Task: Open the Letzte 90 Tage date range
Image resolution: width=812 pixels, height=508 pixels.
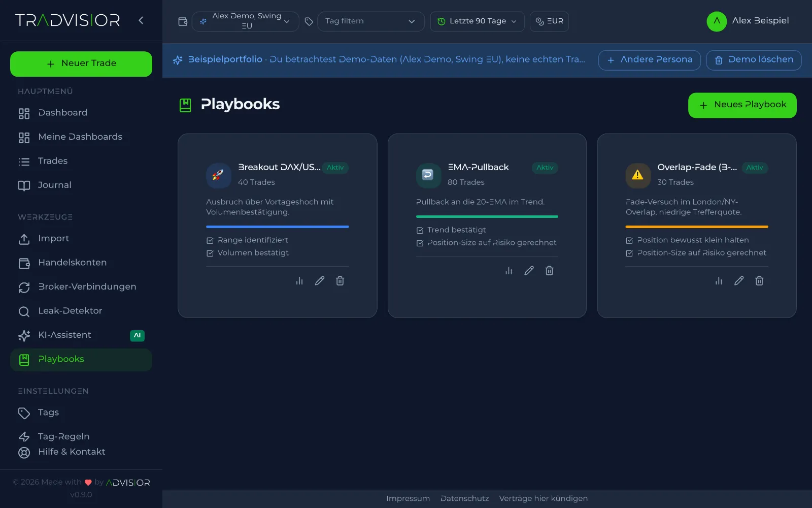Action: click(477, 21)
